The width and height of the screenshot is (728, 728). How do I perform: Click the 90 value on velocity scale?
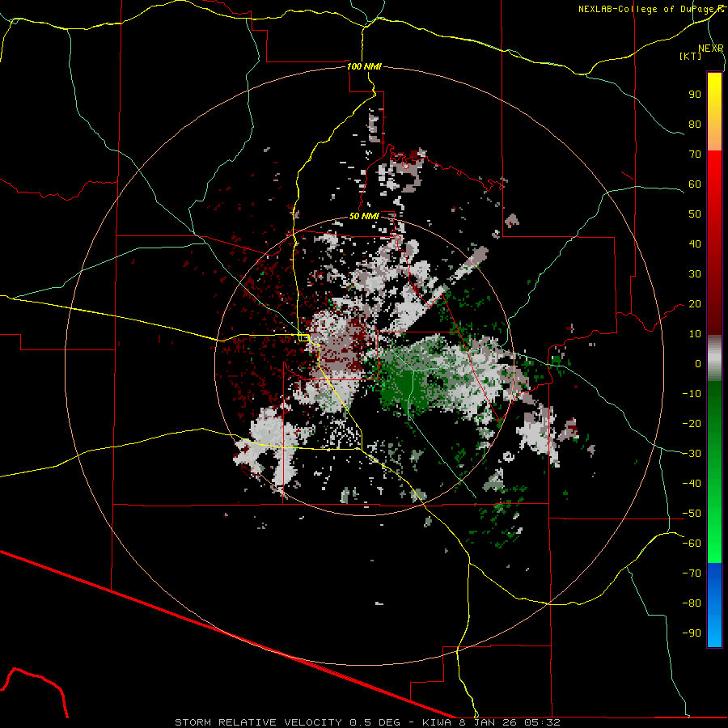point(695,95)
